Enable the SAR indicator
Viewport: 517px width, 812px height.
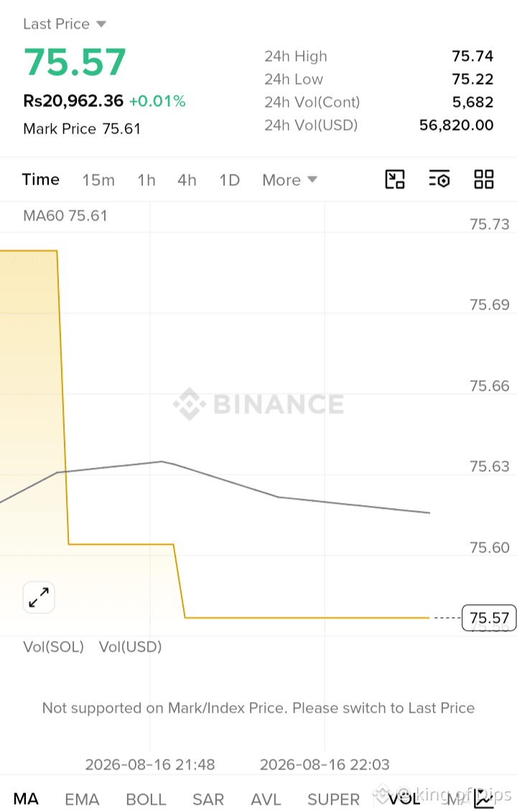click(208, 799)
